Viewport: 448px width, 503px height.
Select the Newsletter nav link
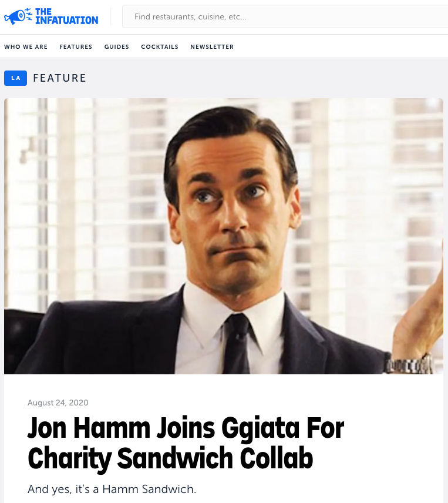coord(212,47)
